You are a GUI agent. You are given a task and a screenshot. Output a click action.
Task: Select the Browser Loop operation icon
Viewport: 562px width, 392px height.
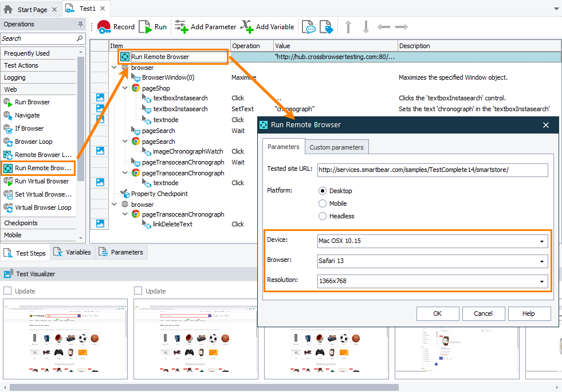(x=7, y=142)
